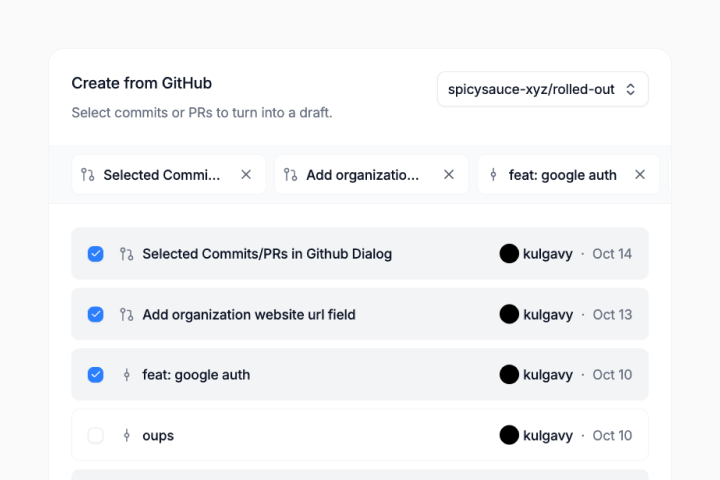Image resolution: width=720 pixels, height=480 pixels.
Task: Click pull request icon in Selected Commits chip
Action: coord(88,175)
